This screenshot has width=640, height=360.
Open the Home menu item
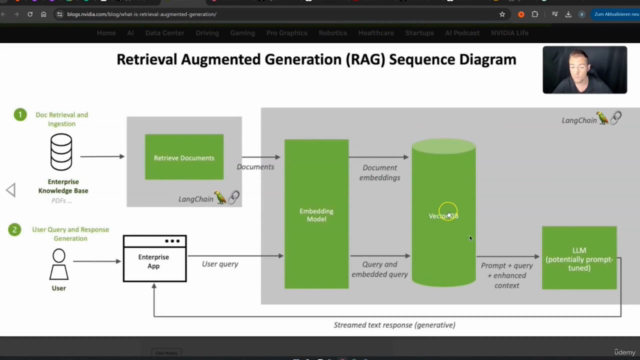tap(106, 33)
